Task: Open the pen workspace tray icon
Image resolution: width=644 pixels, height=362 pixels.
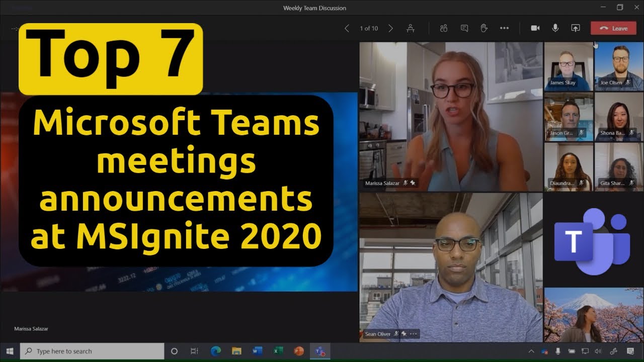Action: pyautogui.click(x=614, y=351)
